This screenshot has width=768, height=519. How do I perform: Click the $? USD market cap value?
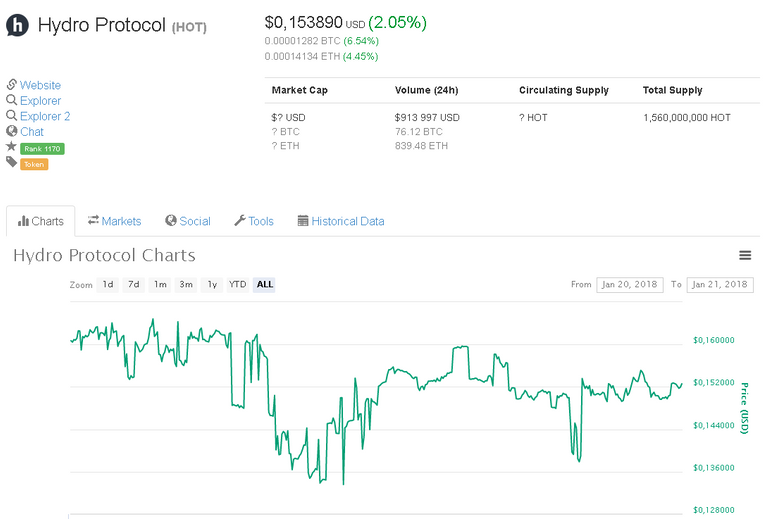288,118
